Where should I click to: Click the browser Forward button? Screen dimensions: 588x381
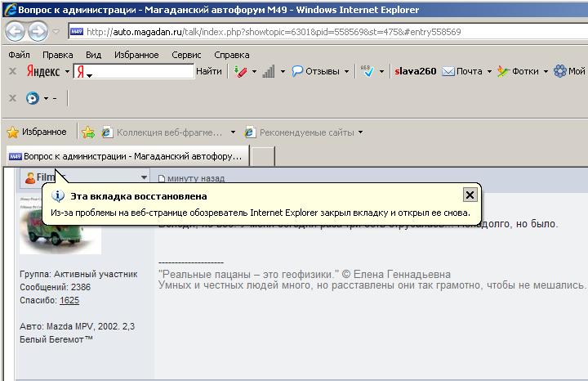(x=38, y=32)
